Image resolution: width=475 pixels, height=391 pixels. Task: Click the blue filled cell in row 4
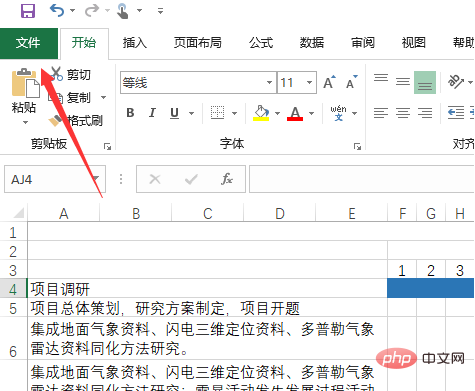431,288
